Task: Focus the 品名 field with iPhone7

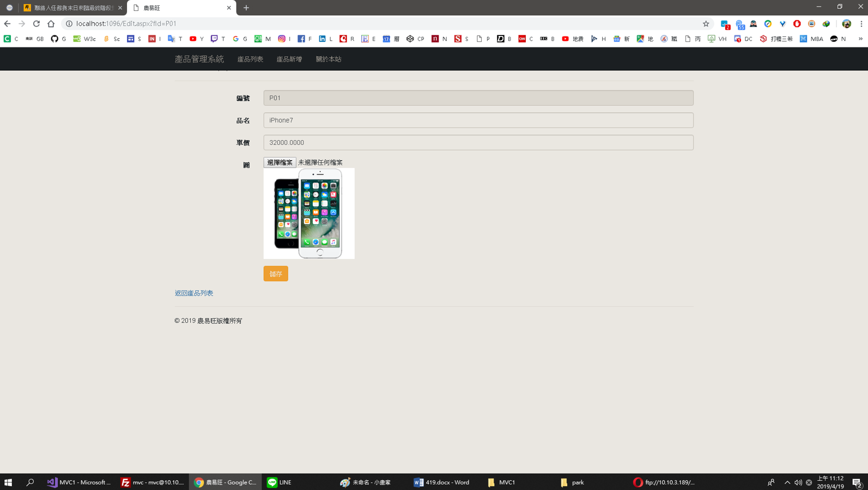Action: tap(478, 120)
